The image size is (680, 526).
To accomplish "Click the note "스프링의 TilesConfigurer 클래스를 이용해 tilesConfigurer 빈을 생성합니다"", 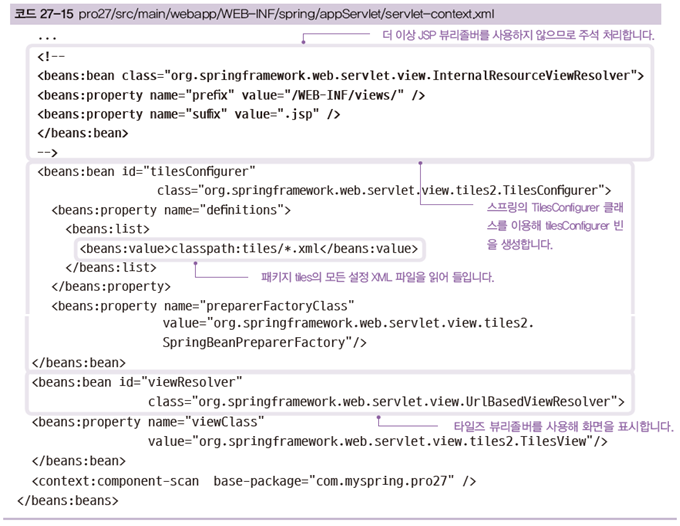I will coord(555,226).
